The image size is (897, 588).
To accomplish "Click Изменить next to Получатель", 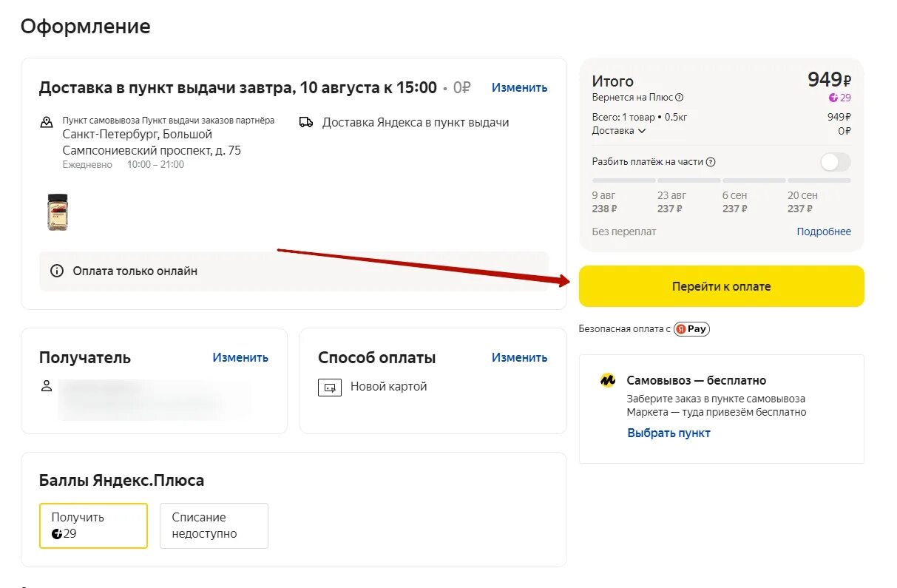I will tap(240, 357).
